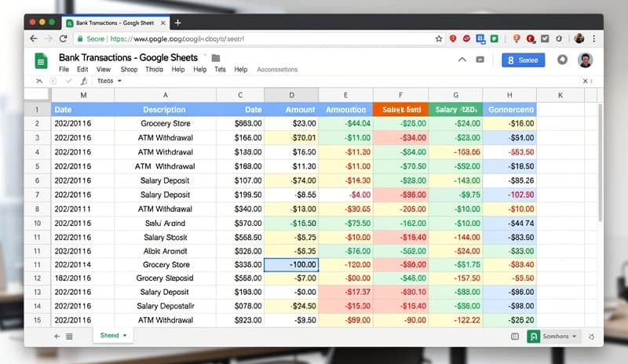This screenshot has height=364, width=628.
Task: Select the 182/20116 date cell
Action: tap(83, 278)
